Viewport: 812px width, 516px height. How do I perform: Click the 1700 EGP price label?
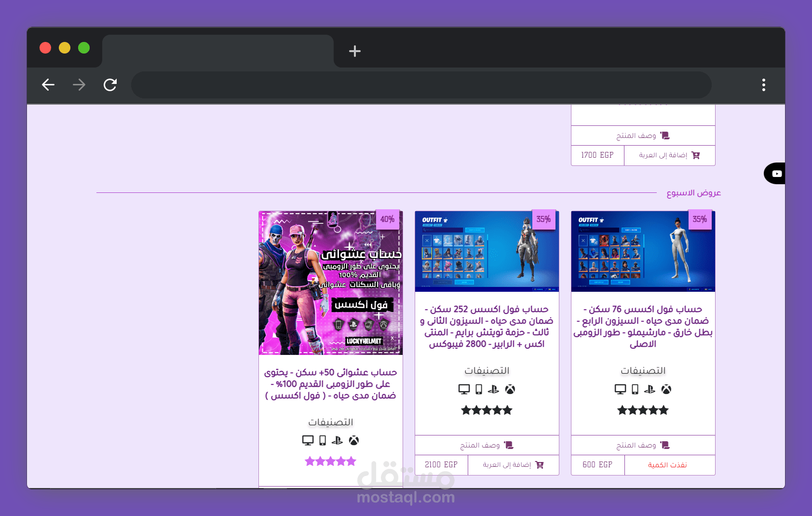tap(597, 155)
